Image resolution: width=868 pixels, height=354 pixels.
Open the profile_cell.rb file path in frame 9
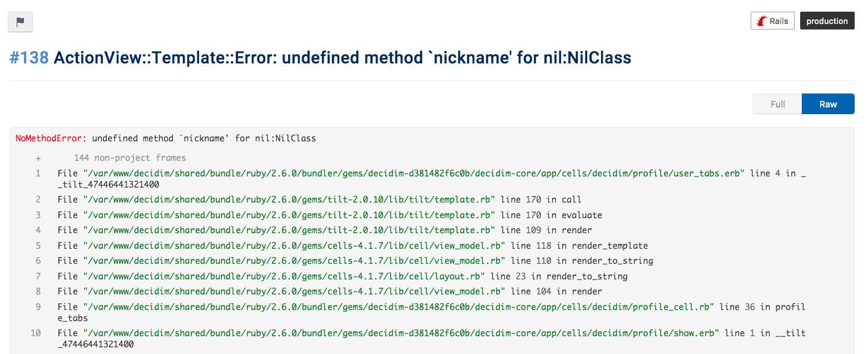coord(398,307)
